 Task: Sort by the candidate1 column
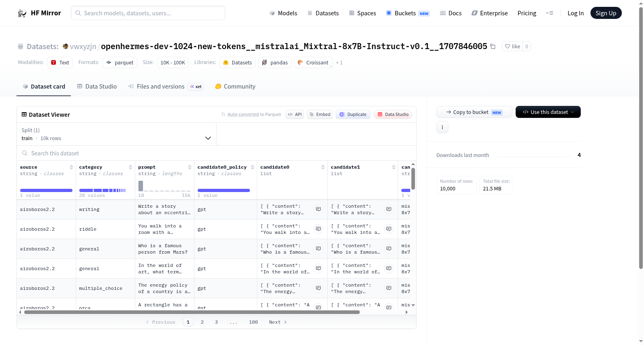pos(394,167)
